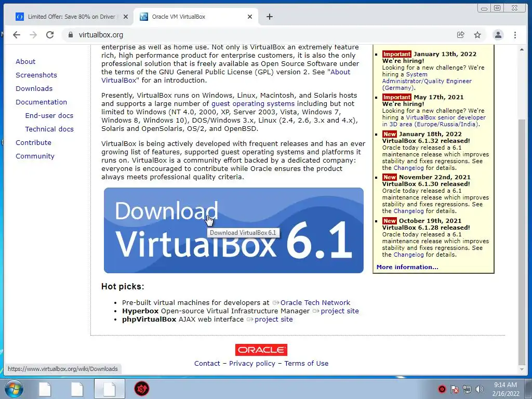Open Chrome three-dot menu
532x399 pixels.
[x=515, y=35]
